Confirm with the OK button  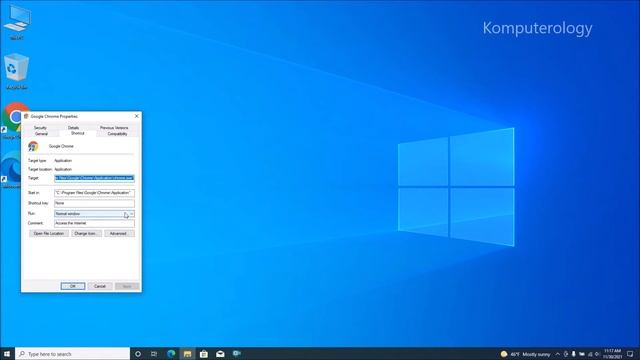[x=73, y=286]
